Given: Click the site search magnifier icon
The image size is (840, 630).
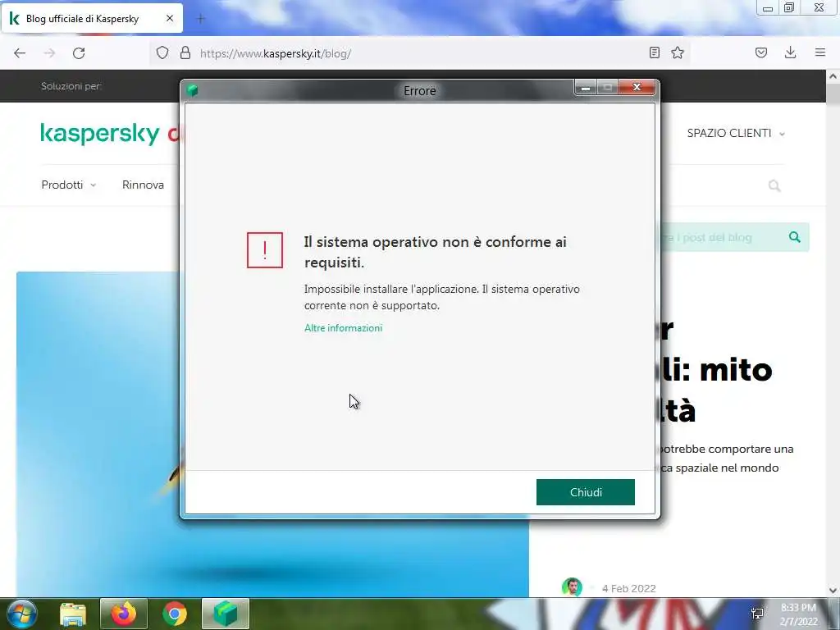Looking at the screenshot, I should (x=774, y=186).
